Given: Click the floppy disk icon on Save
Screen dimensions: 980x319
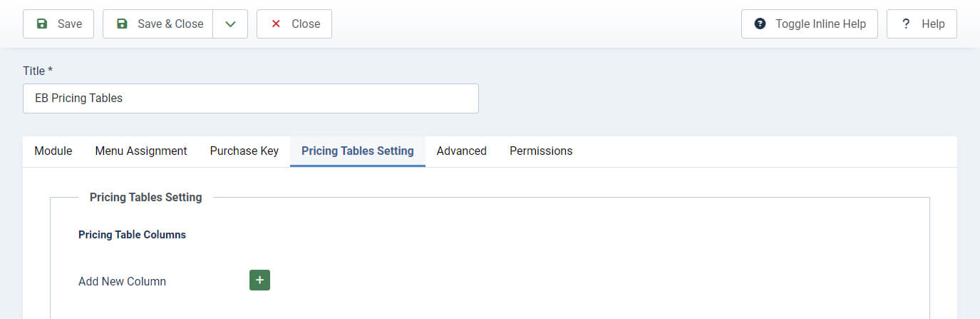Looking at the screenshot, I should [x=42, y=24].
